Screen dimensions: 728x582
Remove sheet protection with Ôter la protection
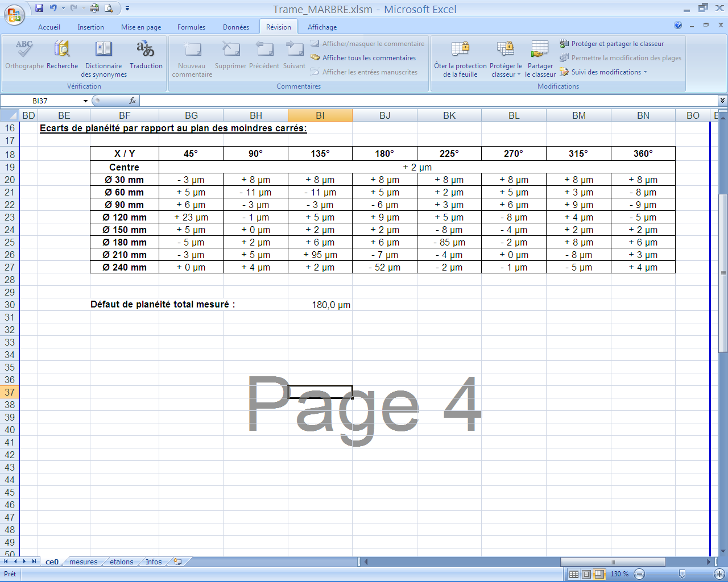pyautogui.click(x=460, y=50)
